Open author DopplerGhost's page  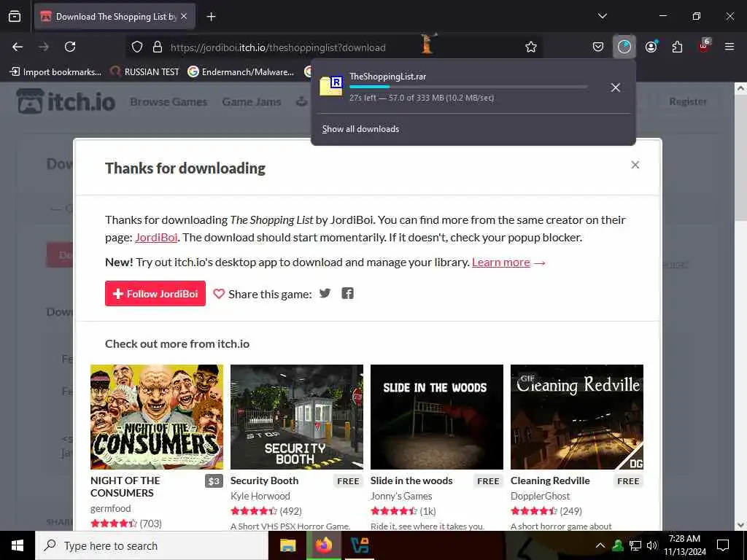541,496
